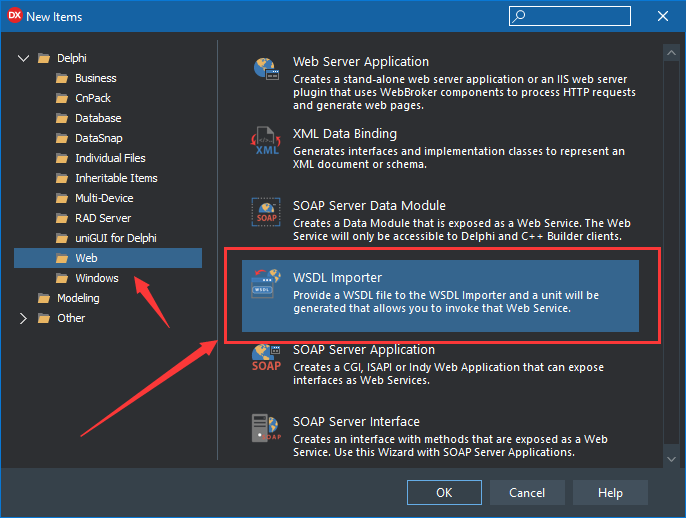Click the CnPack folder icon
This screenshot has height=518, width=686.
click(62, 98)
